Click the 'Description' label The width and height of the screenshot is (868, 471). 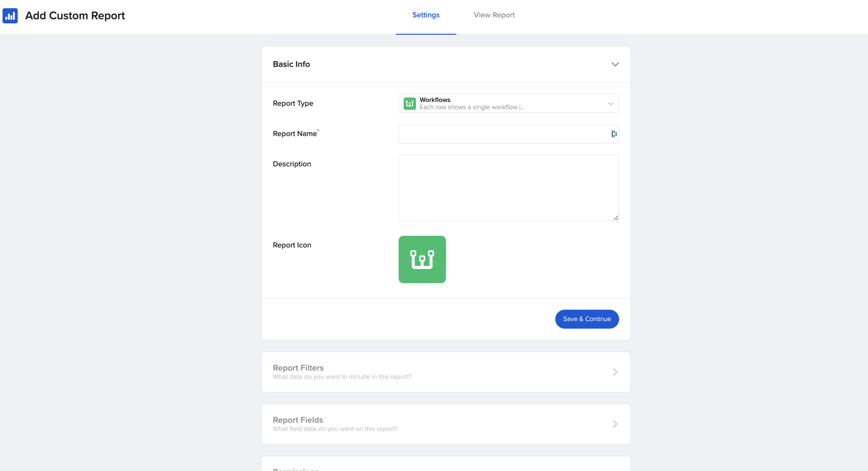point(292,164)
